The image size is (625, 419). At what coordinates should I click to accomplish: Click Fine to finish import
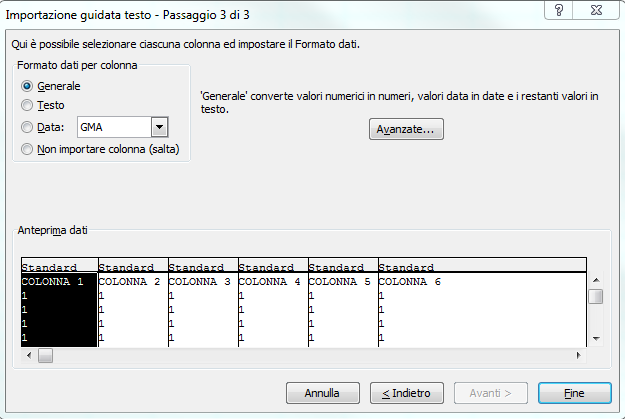click(x=574, y=393)
